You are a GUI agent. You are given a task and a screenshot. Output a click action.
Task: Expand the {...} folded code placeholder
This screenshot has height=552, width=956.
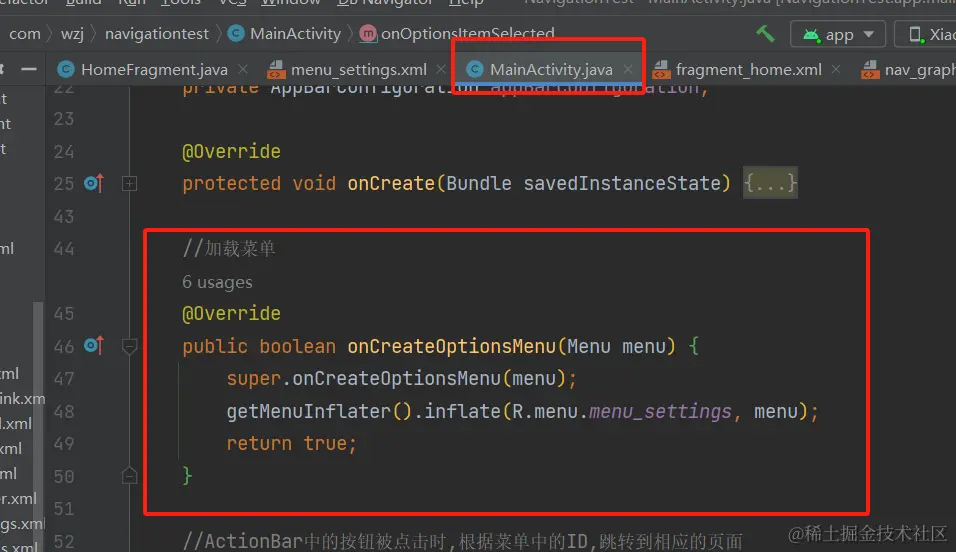(x=770, y=183)
